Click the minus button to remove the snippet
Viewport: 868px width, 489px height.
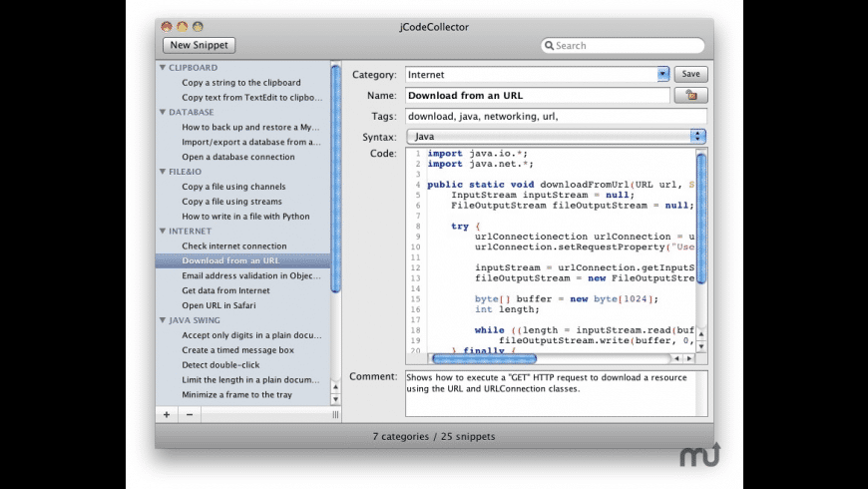[x=190, y=414]
